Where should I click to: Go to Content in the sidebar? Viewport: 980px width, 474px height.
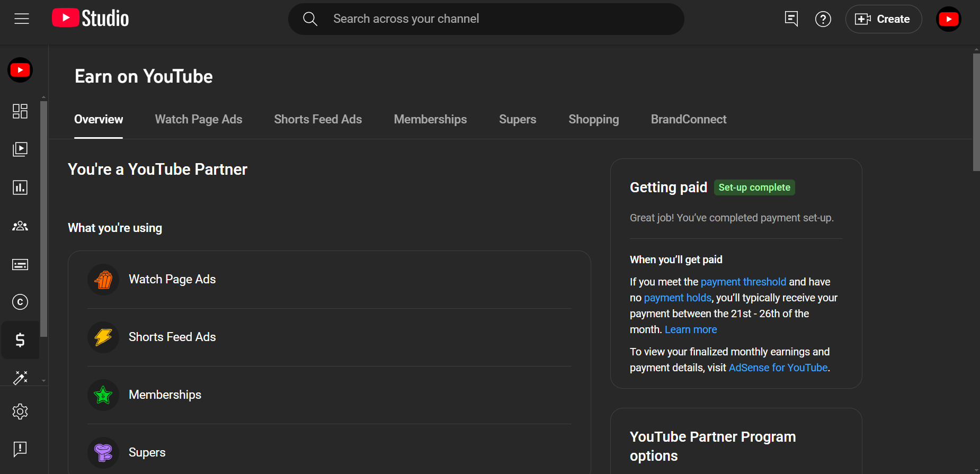click(x=20, y=149)
